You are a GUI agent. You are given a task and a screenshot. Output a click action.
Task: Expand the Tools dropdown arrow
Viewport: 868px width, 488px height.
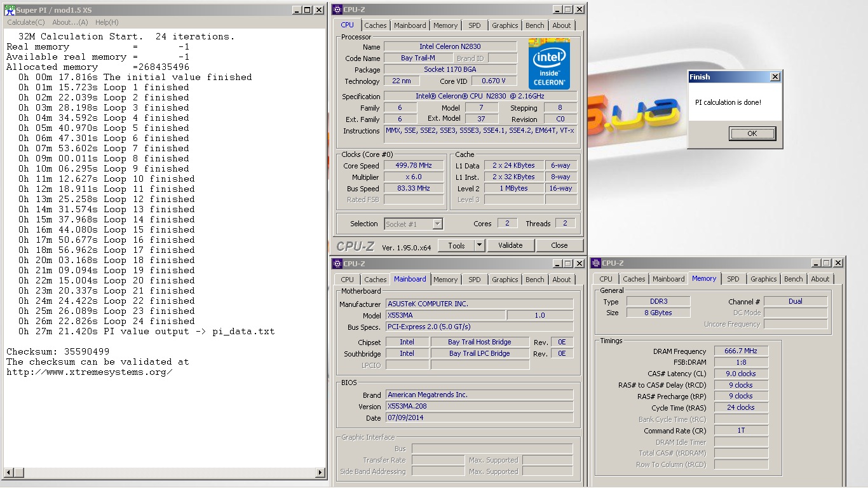click(480, 245)
